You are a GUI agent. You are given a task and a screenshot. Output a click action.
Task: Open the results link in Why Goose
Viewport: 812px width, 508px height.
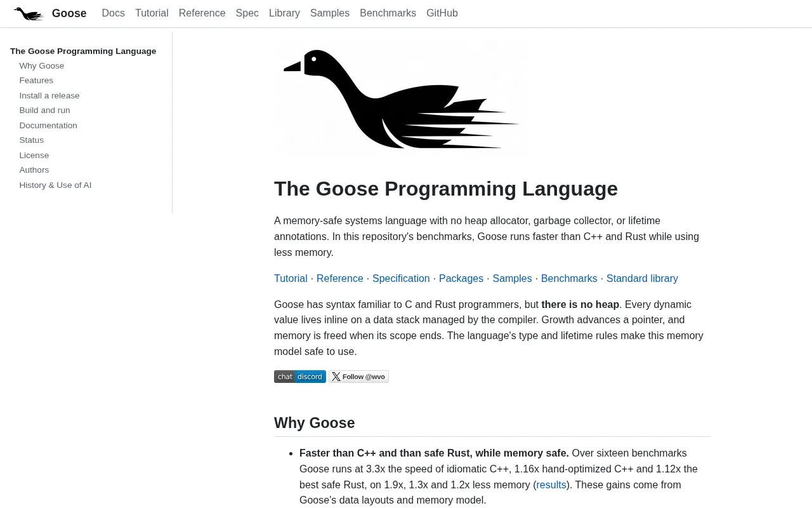[551, 485]
